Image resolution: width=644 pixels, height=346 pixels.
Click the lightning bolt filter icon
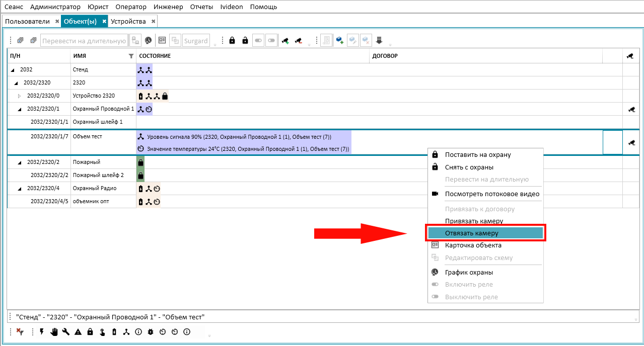click(42, 332)
